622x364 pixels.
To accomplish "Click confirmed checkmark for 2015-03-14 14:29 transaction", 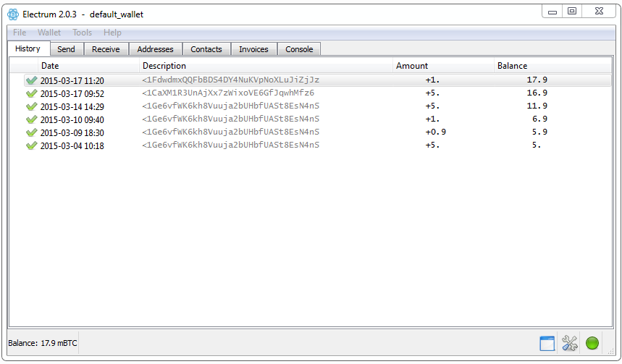I will pyautogui.click(x=31, y=106).
